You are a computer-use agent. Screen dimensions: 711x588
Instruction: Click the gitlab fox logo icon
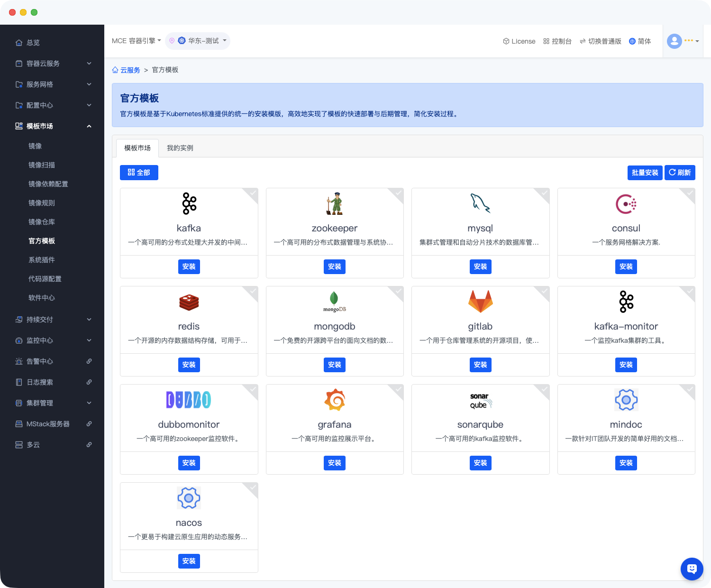click(480, 302)
